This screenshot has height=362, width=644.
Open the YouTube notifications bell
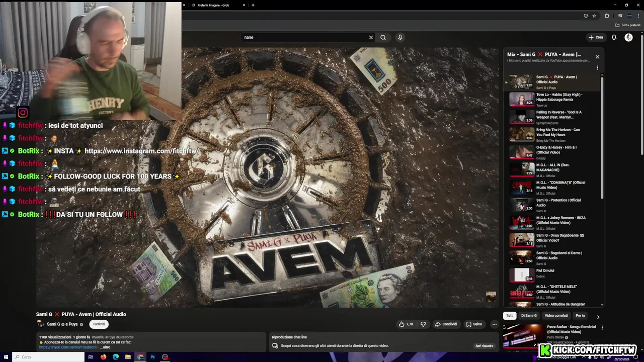coord(614,37)
